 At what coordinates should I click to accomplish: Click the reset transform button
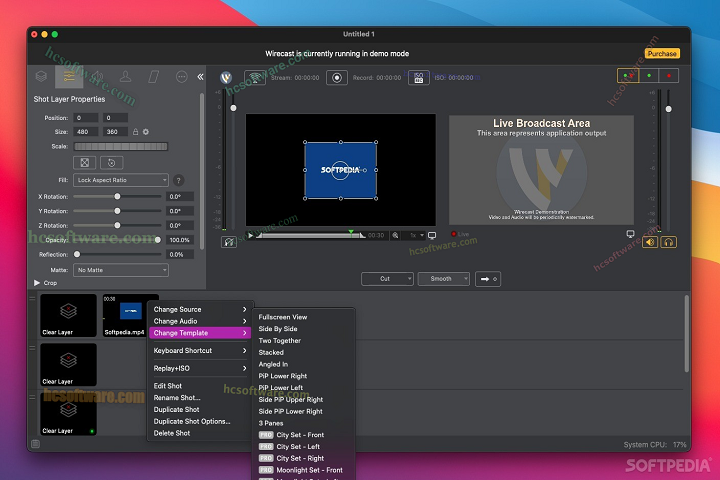point(112,163)
